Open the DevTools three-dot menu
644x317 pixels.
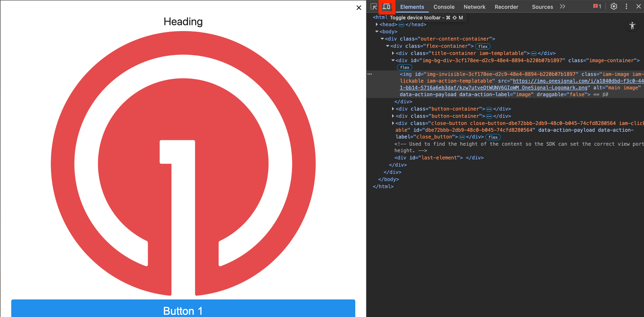point(626,7)
